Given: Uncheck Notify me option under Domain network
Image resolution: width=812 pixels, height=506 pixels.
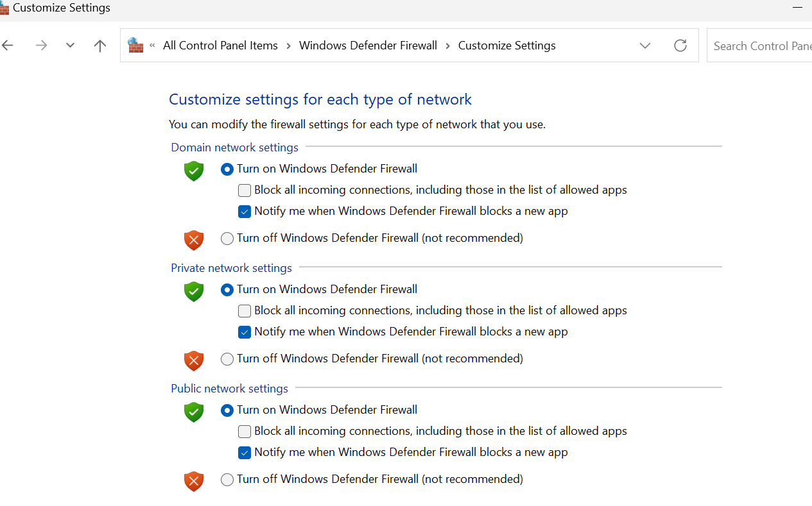Looking at the screenshot, I should click(x=245, y=212).
